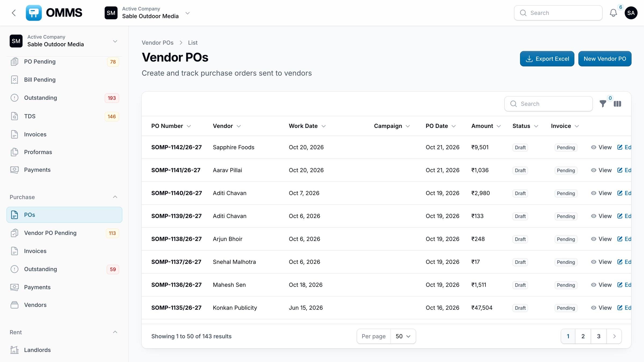
Task: Click the Export Excel button
Action: coord(547,59)
